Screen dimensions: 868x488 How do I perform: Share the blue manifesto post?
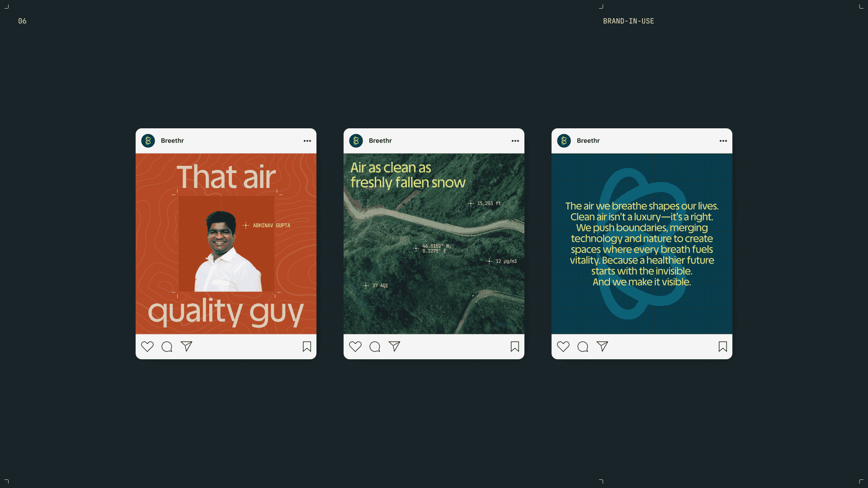pos(602,347)
